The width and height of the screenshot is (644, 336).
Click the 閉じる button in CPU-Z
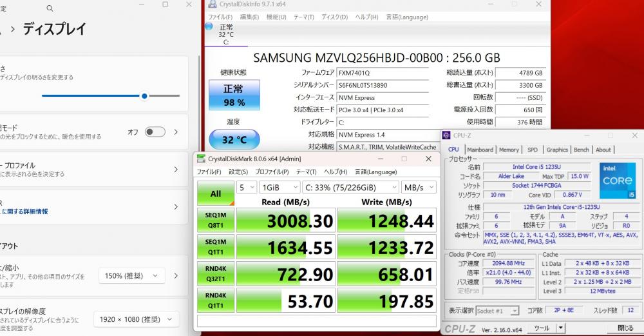625,328
